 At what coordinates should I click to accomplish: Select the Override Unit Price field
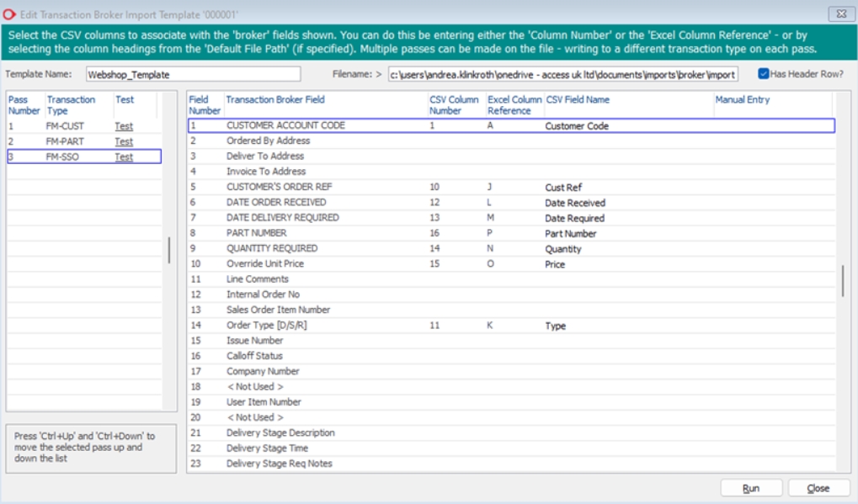click(512, 263)
